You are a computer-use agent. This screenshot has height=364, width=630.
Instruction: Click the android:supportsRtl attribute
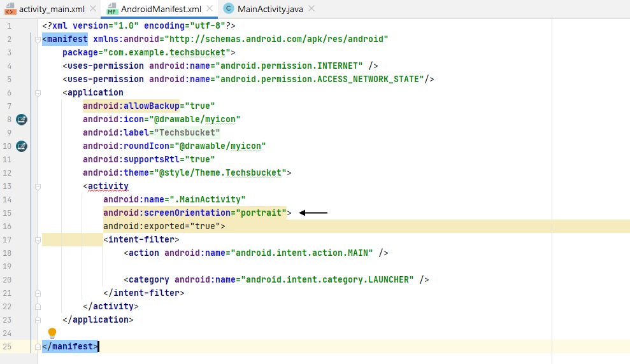[x=131, y=159]
